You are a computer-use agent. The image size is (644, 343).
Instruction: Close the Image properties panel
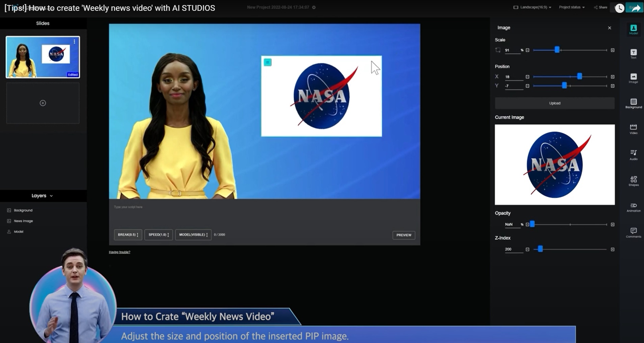point(610,28)
